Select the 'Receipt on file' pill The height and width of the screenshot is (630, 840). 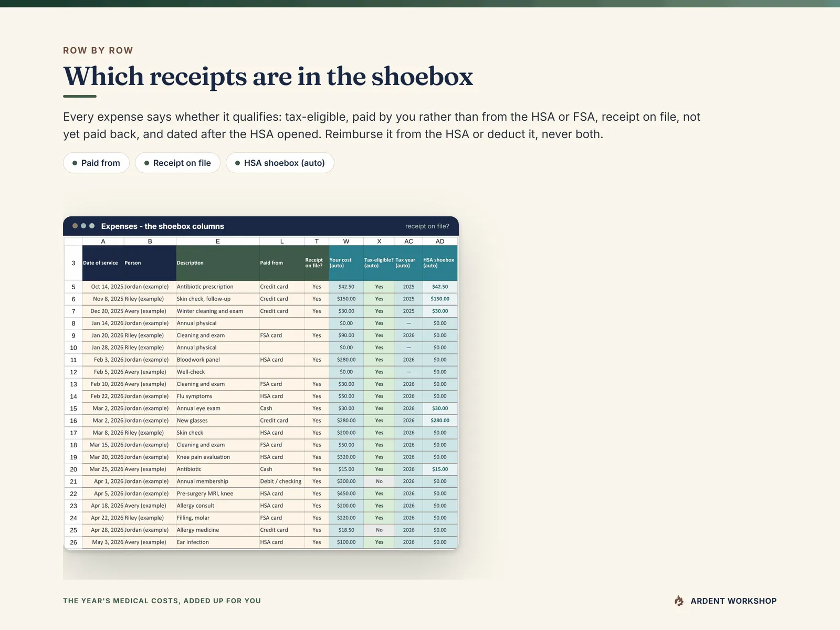(177, 163)
